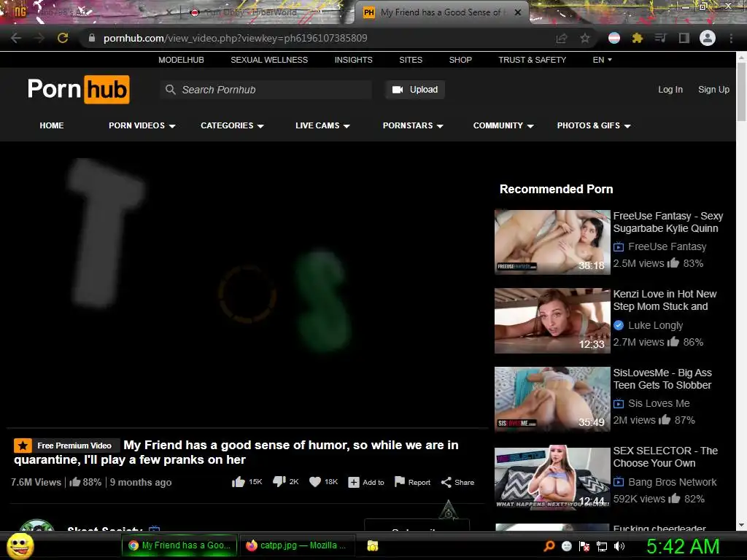
Task: Click the My Friend Chrome taskbar button
Action: pos(179,545)
